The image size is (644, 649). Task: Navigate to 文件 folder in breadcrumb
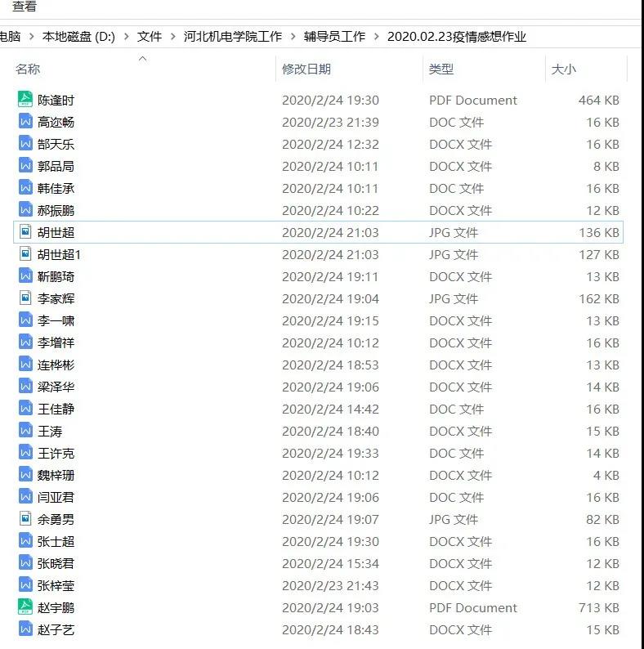click(x=150, y=37)
